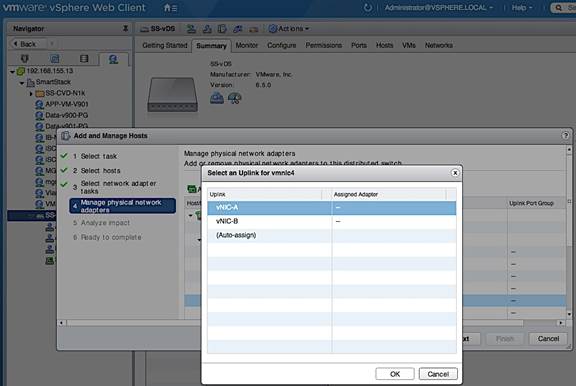Open the Networks tab
The height and width of the screenshot is (386, 576).
point(439,45)
